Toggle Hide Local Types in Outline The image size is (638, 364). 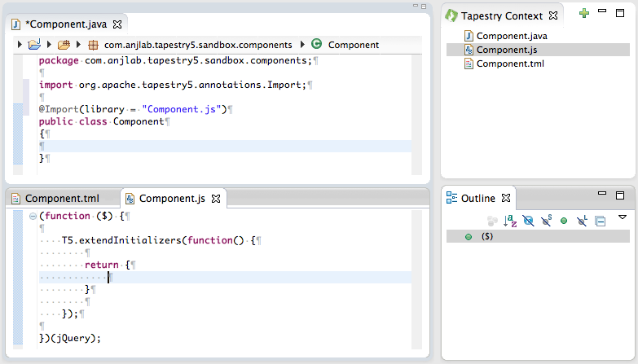[x=582, y=221]
